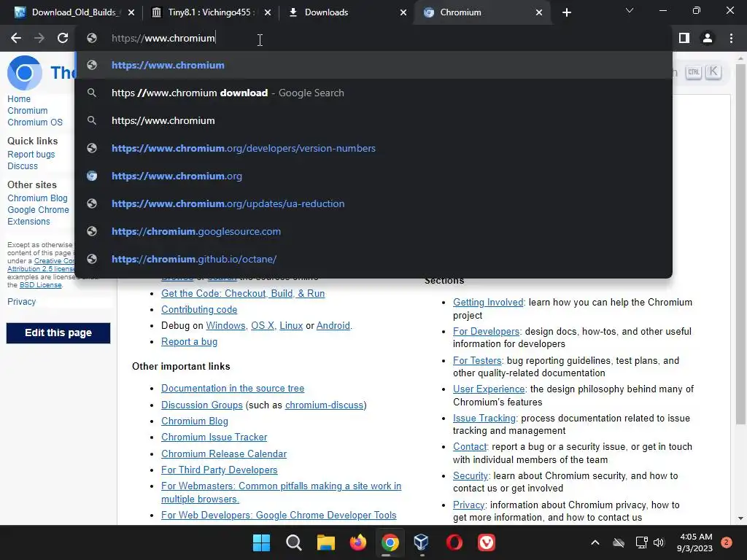Open Extensions sidebar link

[28, 222]
